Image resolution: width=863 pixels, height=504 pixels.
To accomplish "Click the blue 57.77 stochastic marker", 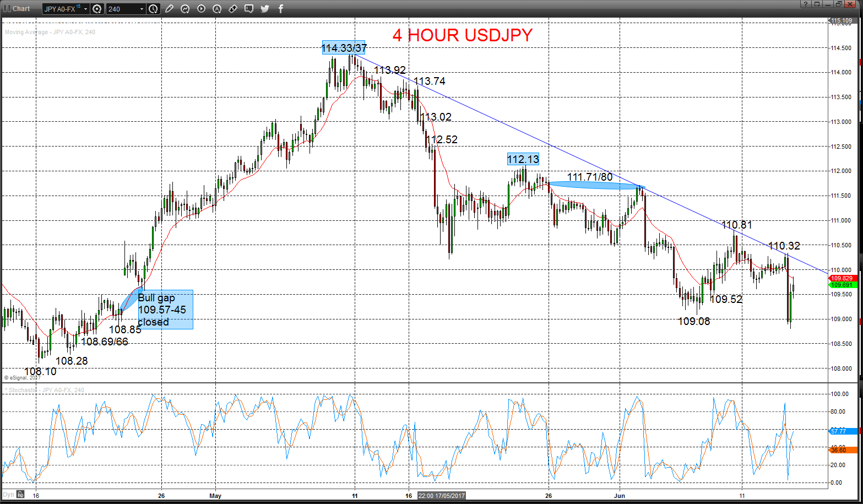I will point(843,431).
